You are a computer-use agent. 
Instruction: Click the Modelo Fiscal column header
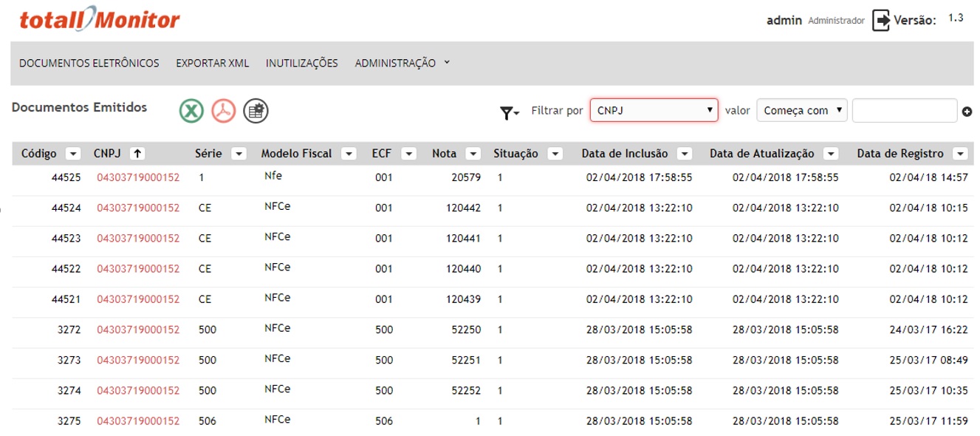tap(297, 154)
